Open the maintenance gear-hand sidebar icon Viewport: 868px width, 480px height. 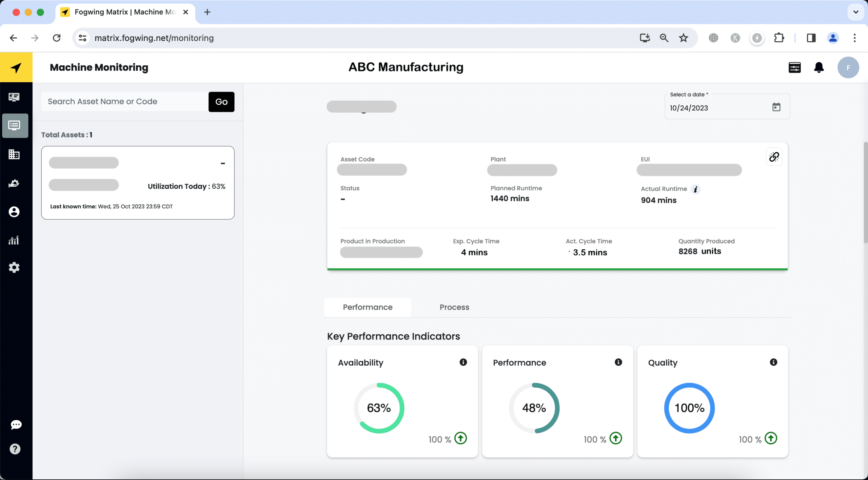pyautogui.click(x=14, y=183)
